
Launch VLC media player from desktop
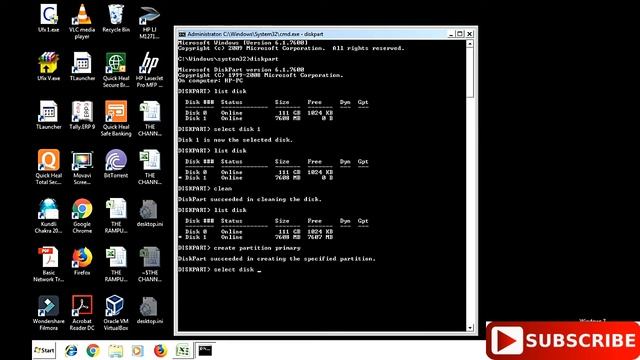coord(82,22)
